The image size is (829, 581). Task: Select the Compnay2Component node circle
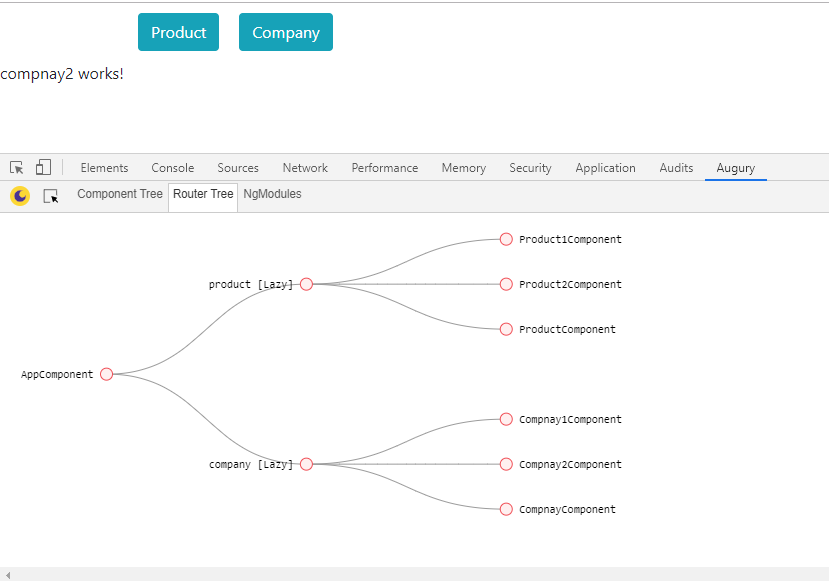tap(506, 464)
